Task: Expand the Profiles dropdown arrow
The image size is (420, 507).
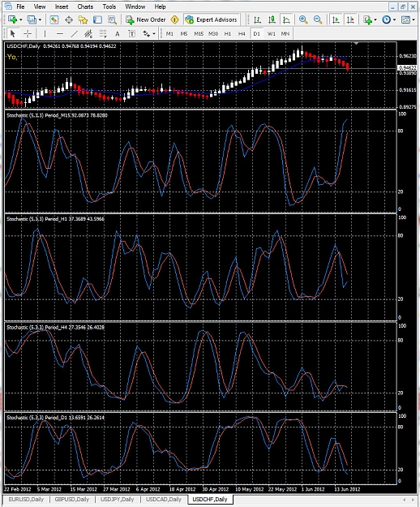Action: (40, 20)
